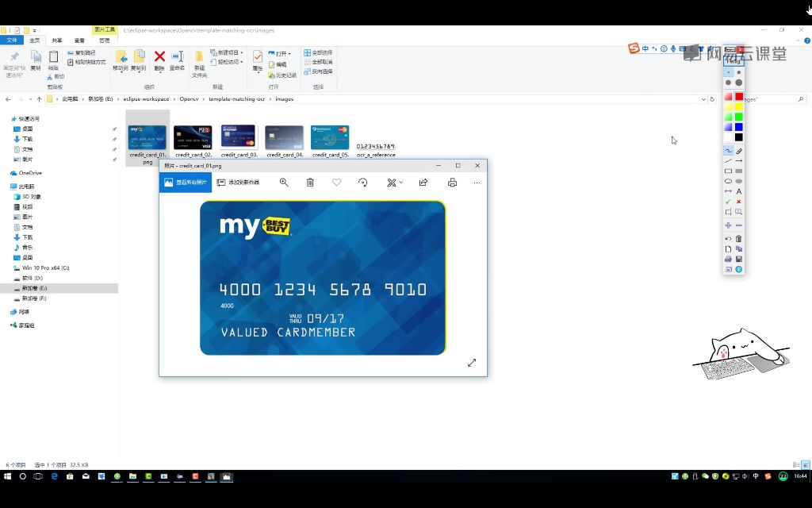Switch to the 共享 ribbon tab
The width and height of the screenshot is (812, 508).
click(57, 40)
